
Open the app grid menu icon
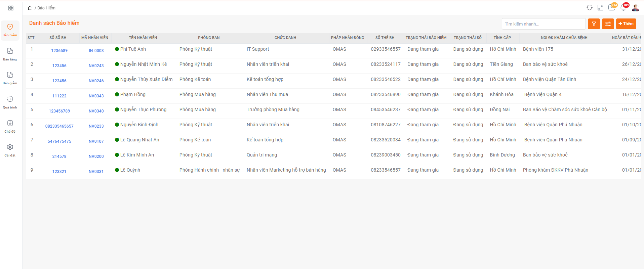point(11,8)
